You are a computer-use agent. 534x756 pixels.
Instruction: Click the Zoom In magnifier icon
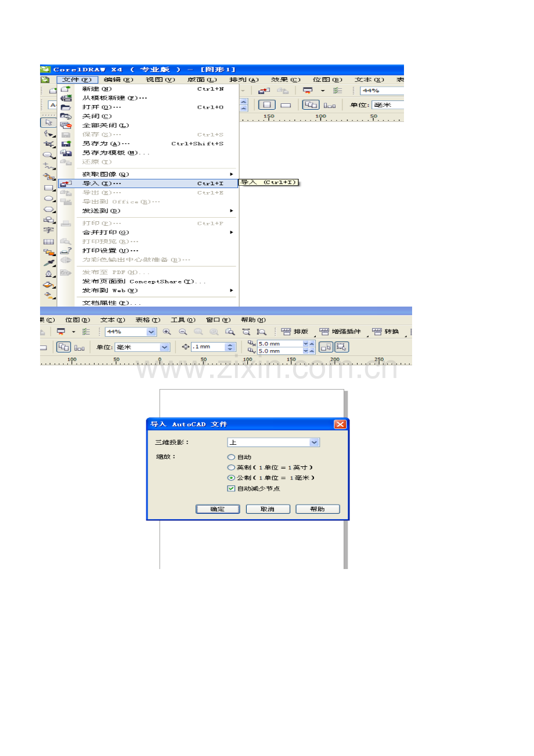(167, 332)
